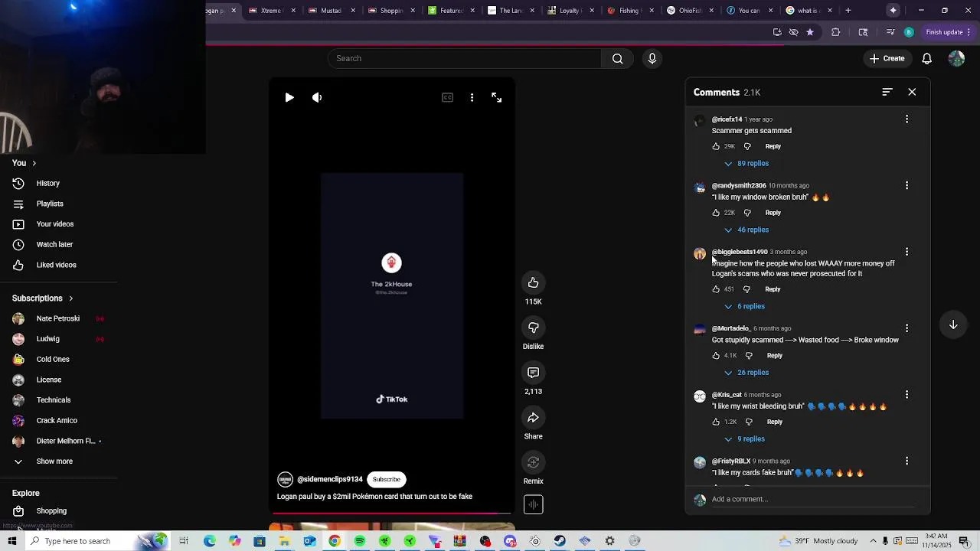Expand 89 replies under @ricefx14
The height and width of the screenshot is (551, 980).
(746, 163)
